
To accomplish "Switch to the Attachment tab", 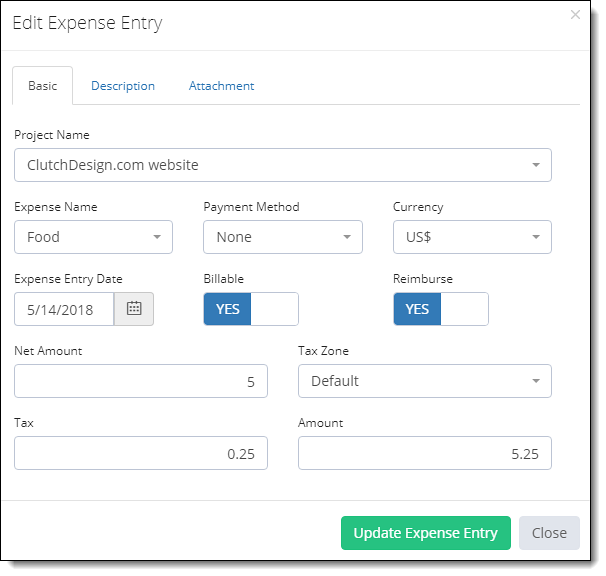I will click(221, 85).
